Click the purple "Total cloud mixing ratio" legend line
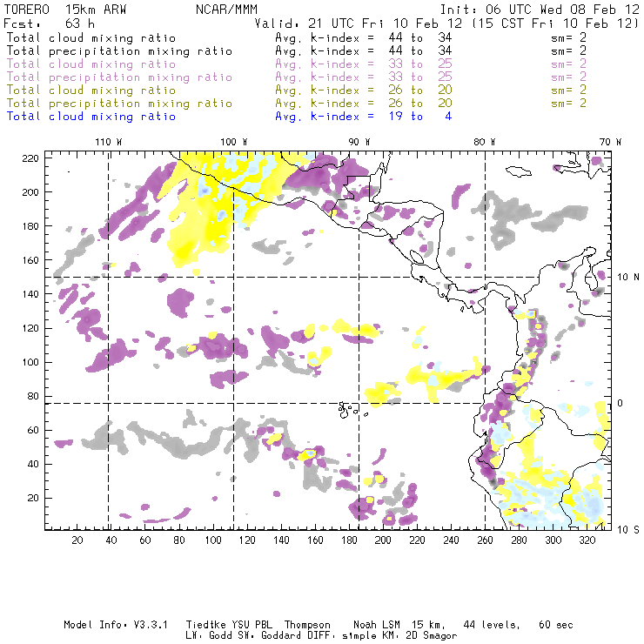The image size is (644, 644). tap(91, 64)
